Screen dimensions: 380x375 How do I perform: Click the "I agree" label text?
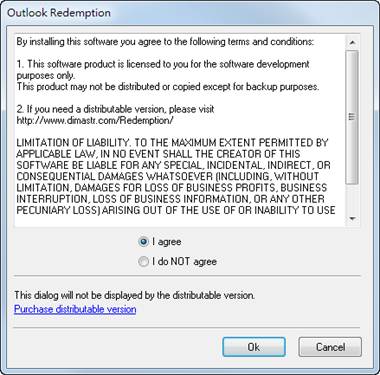[167, 242]
